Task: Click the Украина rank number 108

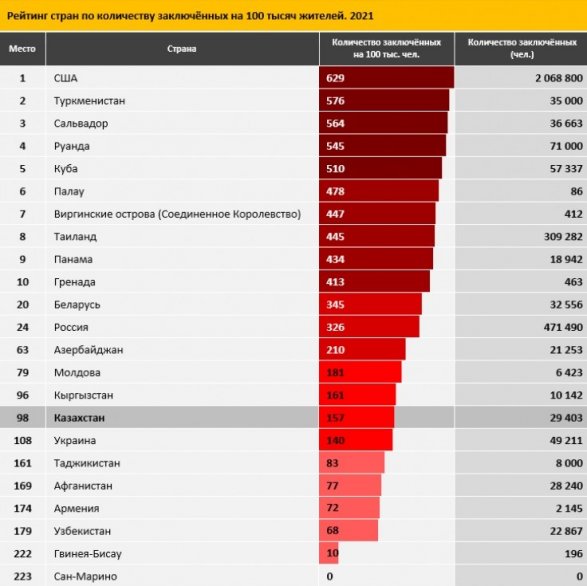Action: coord(22,440)
